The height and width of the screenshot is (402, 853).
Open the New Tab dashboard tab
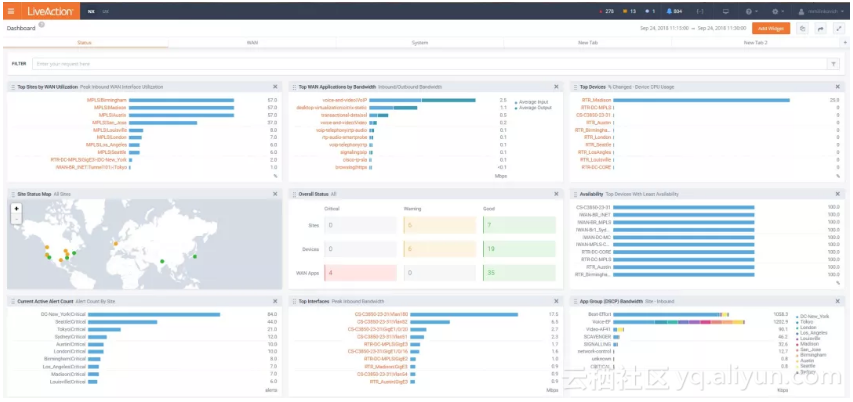click(588, 42)
